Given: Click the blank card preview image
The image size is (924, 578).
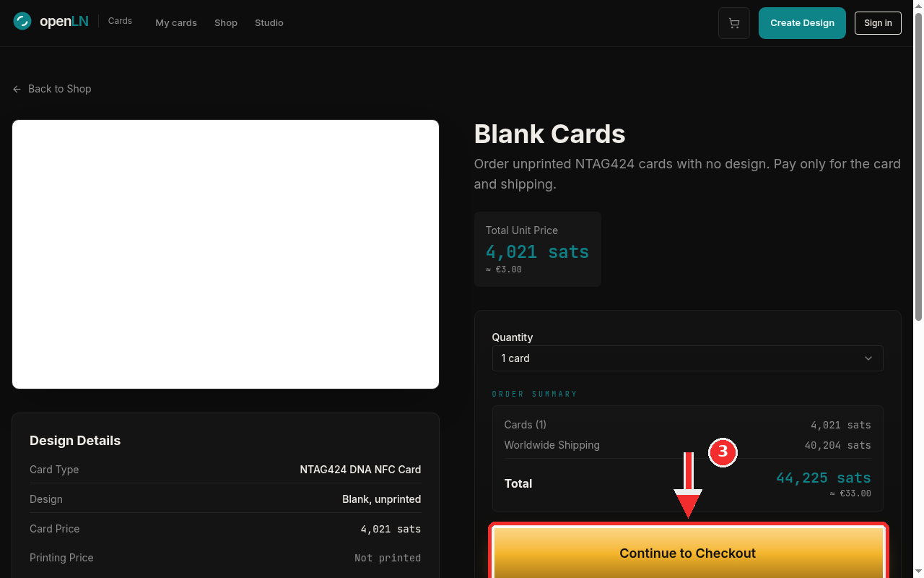Looking at the screenshot, I should click(x=225, y=254).
